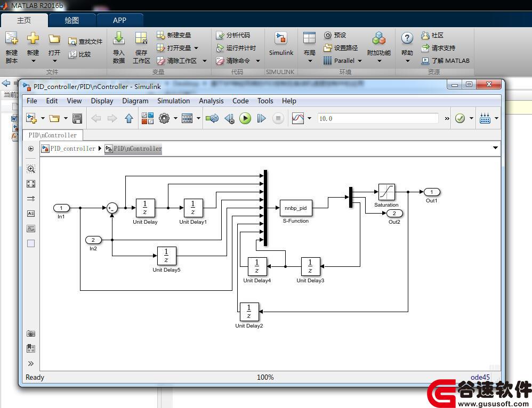532x408 pixels.
Task: Toggle the Model Browser hide/show button
Action: click(x=31, y=149)
